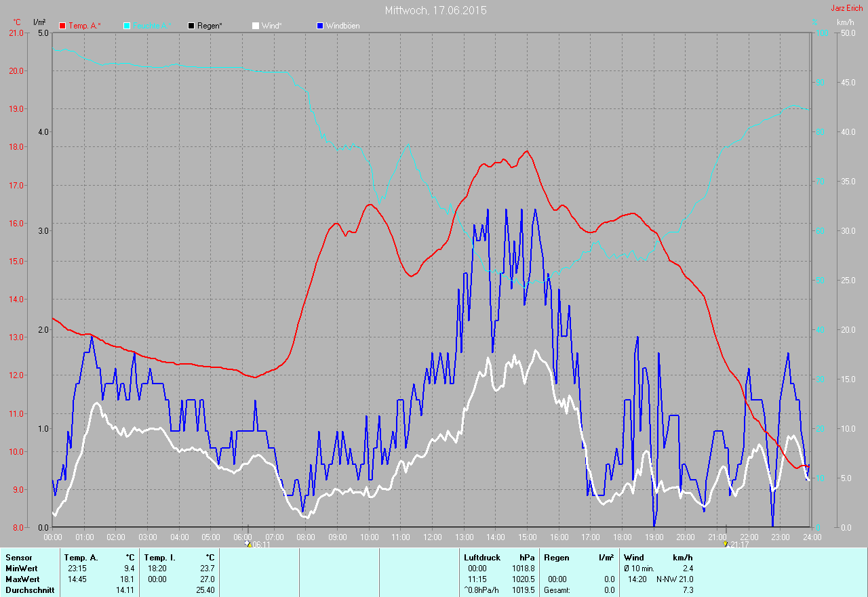The image size is (868, 597).
Task: Click the wind value "7.3"
Action: (687, 590)
